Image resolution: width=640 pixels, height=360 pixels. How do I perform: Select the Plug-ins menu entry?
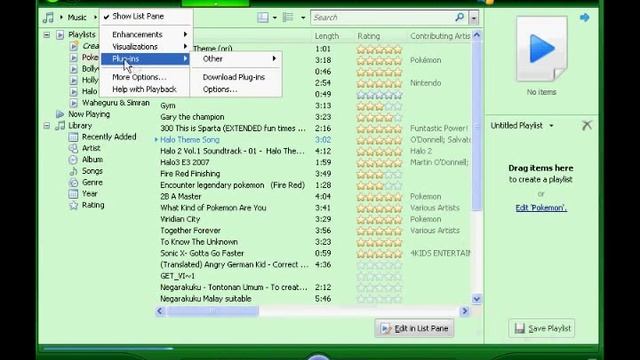pos(145,59)
